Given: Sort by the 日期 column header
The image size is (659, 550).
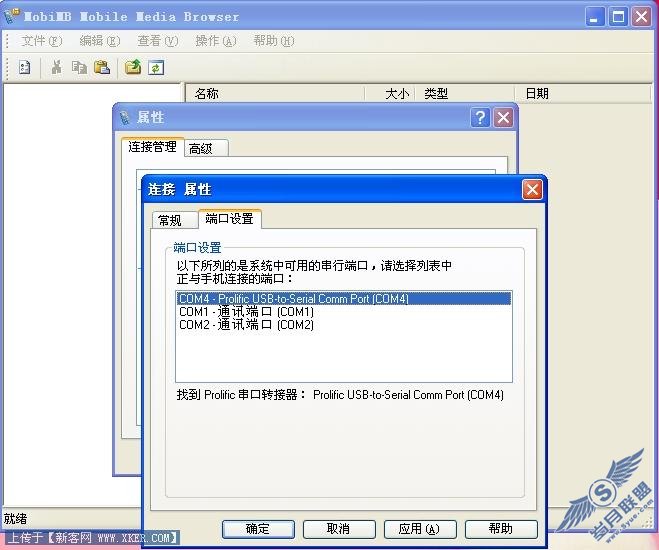Looking at the screenshot, I should tap(583, 93).
